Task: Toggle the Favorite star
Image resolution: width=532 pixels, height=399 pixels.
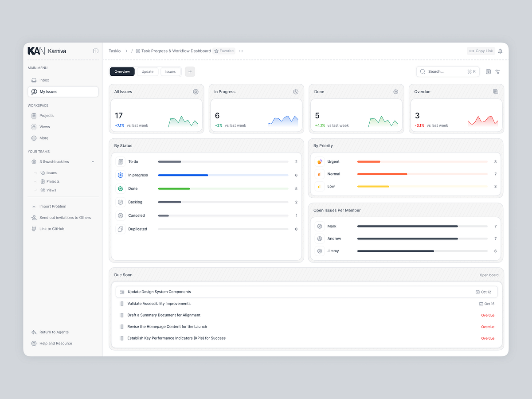Action: click(x=216, y=51)
